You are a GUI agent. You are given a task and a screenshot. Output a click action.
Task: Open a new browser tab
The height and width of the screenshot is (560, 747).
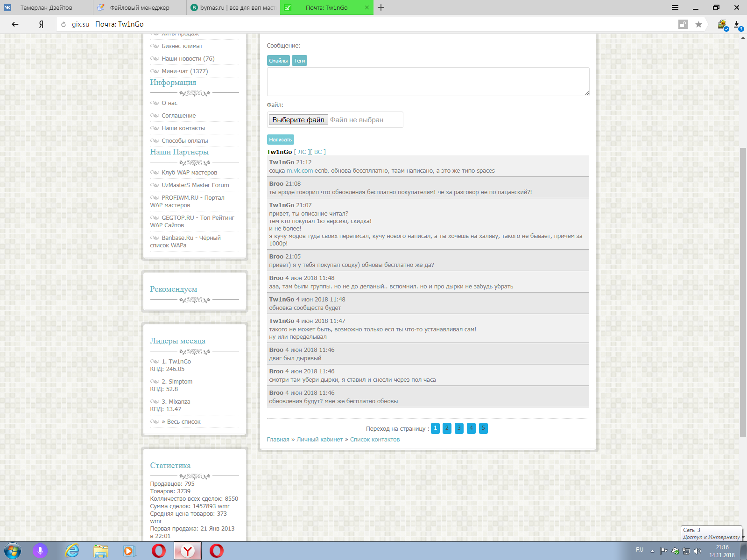point(381,7)
